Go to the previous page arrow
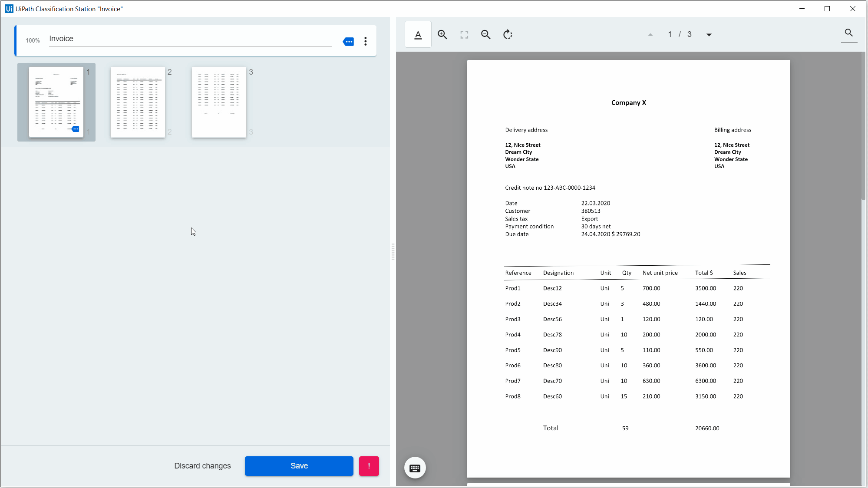The image size is (868, 488). [x=650, y=35]
